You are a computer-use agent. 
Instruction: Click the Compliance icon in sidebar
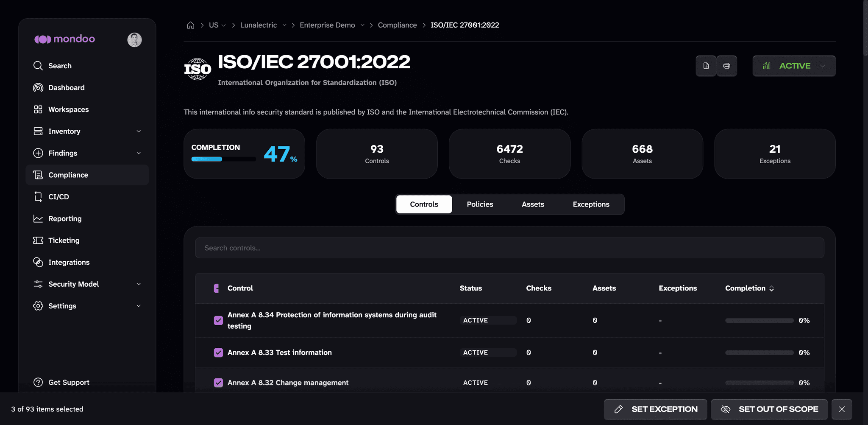(38, 175)
